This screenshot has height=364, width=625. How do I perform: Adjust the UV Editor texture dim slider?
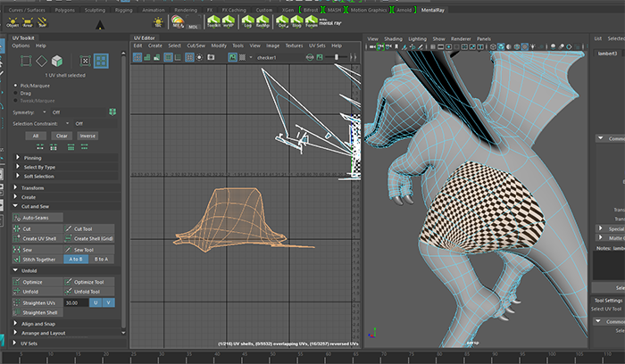pyautogui.click(x=336, y=57)
